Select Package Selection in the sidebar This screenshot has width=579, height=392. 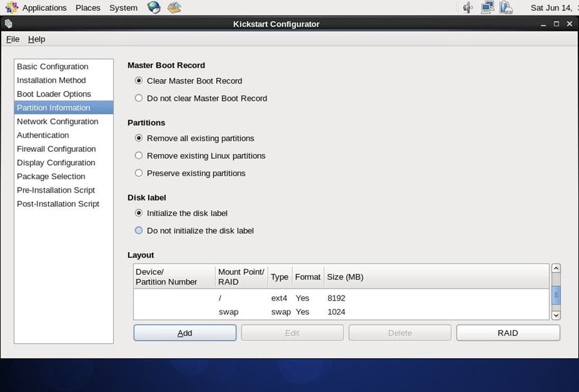tap(51, 176)
